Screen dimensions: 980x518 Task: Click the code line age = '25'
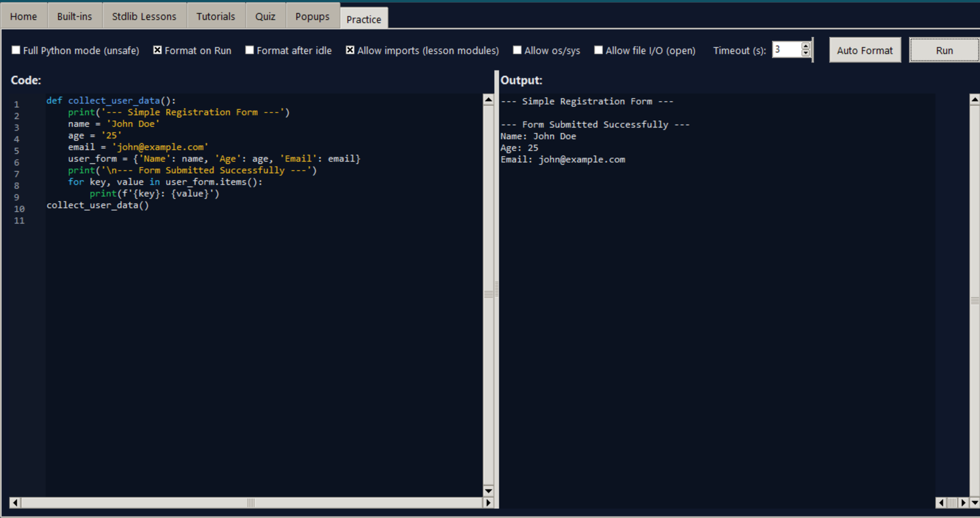(x=94, y=135)
